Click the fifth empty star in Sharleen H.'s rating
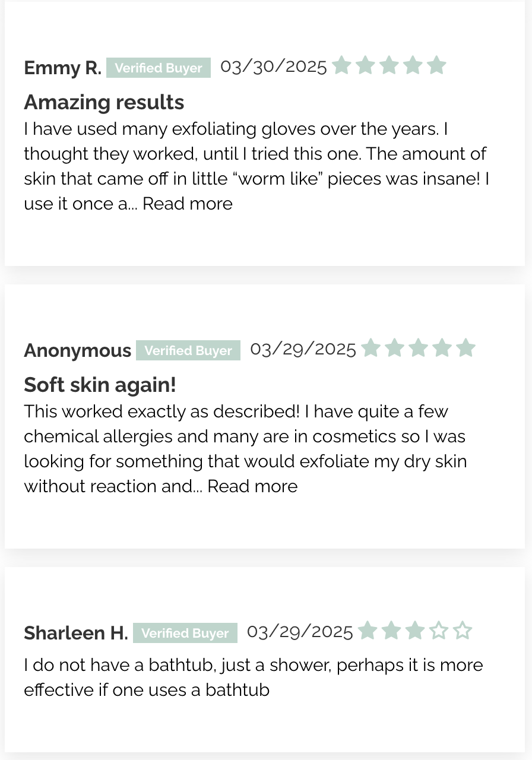 (463, 630)
